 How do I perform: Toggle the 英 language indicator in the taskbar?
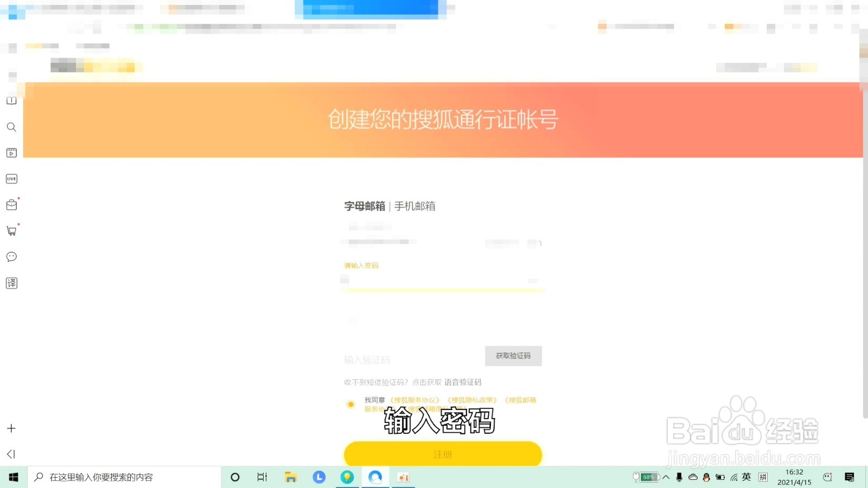point(746,478)
